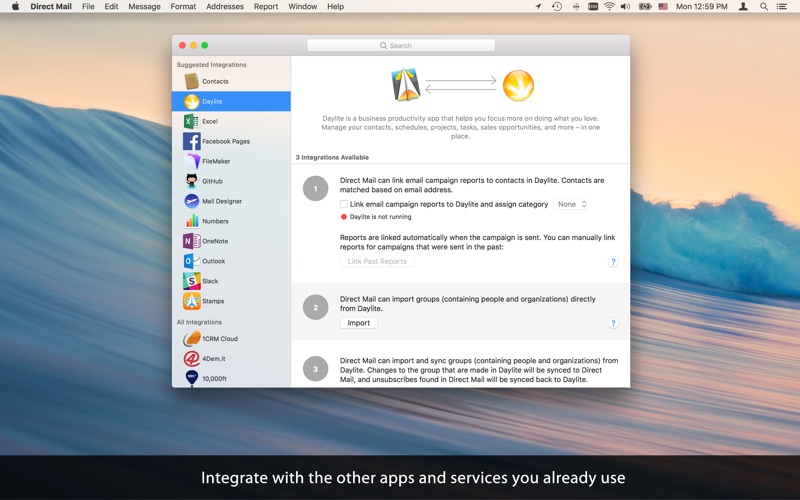Click the Outlook integration icon
Image resolution: width=800 pixels, height=500 pixels.
pyautogui.click(x=191, y=261)
